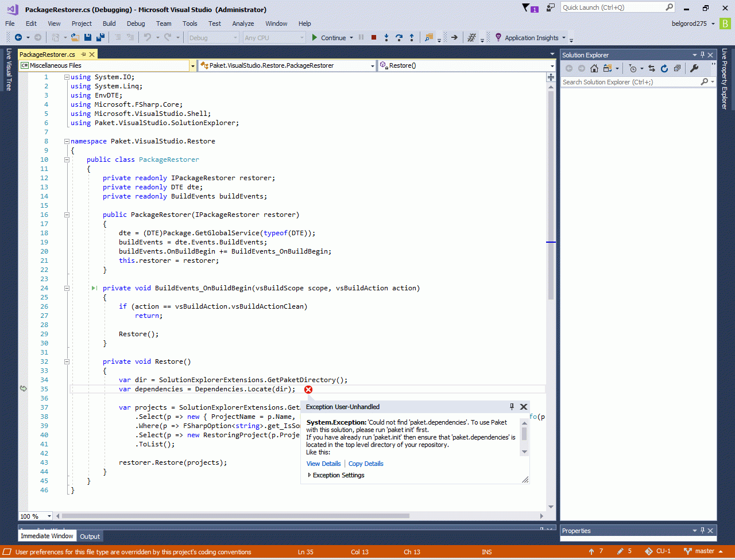Click the red exception error icon on line 35
Screen dimensions: 735x560
308,390
